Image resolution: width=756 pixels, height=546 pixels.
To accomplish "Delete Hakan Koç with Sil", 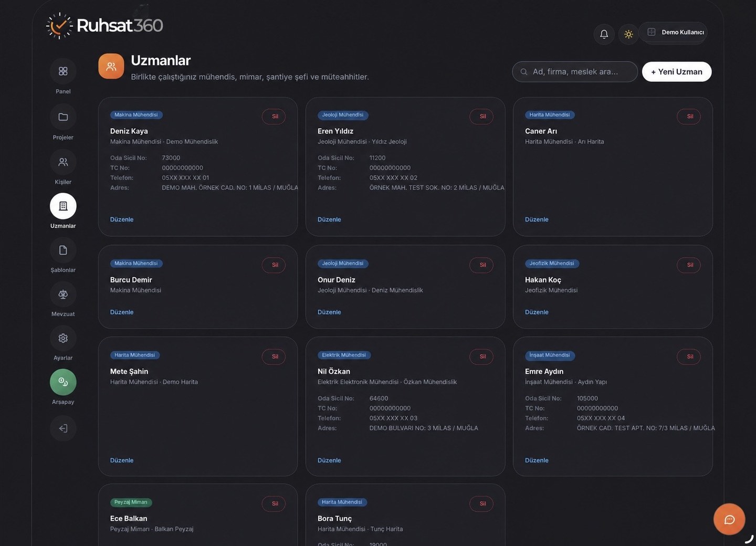I will 689,265.
